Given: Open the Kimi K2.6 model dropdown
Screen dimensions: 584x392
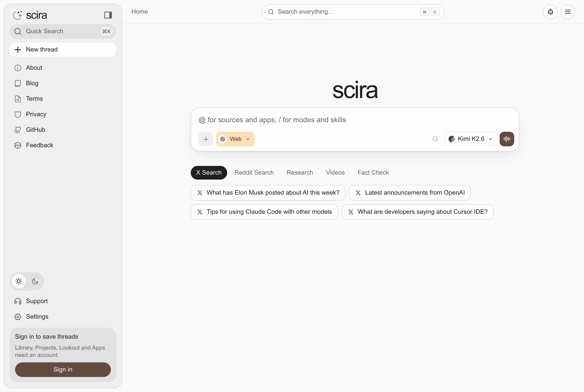Looking at the screenshot, I should point(471,139).
